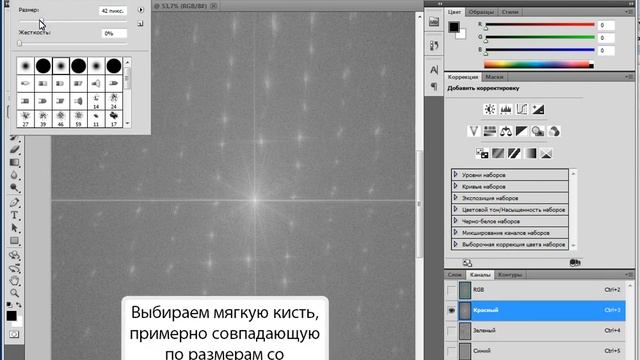Screen dimensions: 640x360
Task: Add Brightness/Contrast adjustment
Action: pos(489,109)
